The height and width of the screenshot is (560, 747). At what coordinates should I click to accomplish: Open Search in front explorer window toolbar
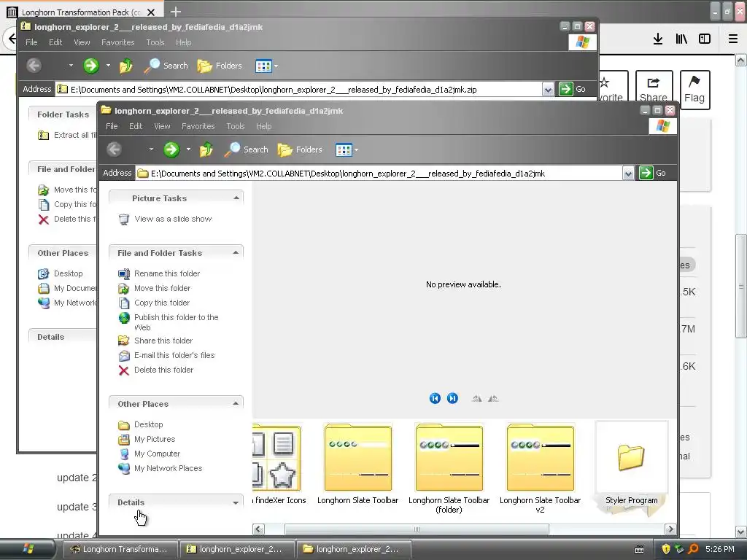(247, 149)
